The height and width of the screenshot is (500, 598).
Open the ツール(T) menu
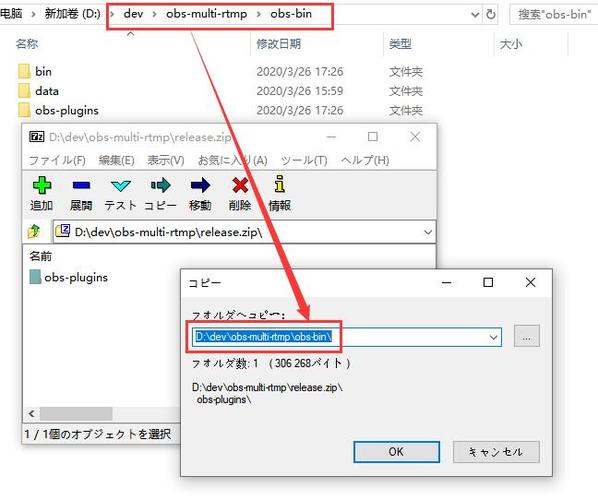point(304,160)
